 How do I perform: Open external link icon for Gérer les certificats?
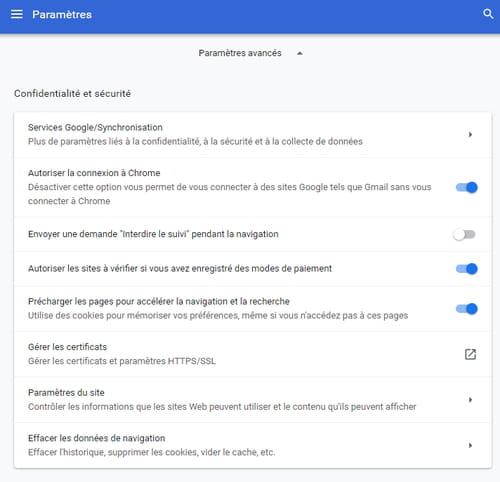click(x=470, y=354)
